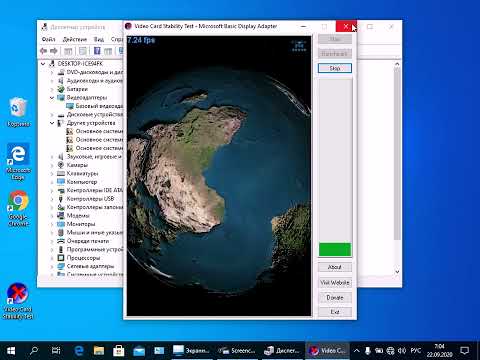The height and width of the screenshot is (360, 480).
Task: Collapse the DESKTOP-ICE94FK root node
Action: pyautogui.click(x=43, y=63)
